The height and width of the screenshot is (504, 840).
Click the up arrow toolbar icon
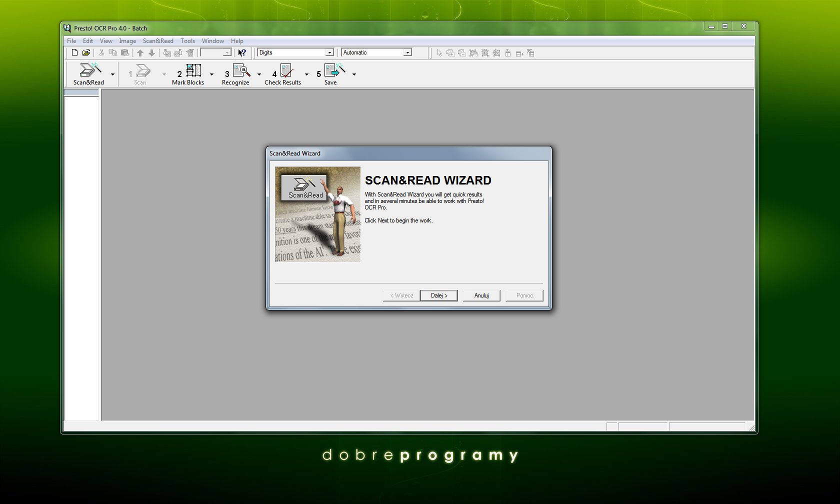click(x=140, y=52)
